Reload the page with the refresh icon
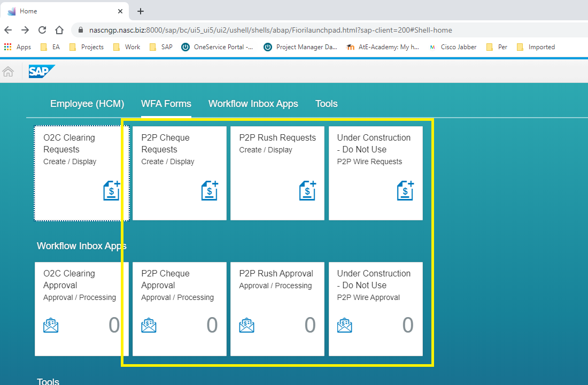 (42, 30)
